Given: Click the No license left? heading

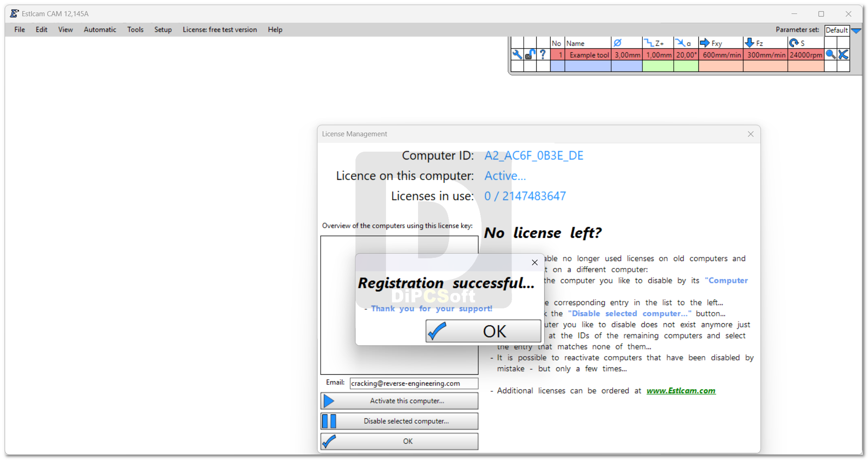Looking at the screenshot, I should [x=543, y=233].
